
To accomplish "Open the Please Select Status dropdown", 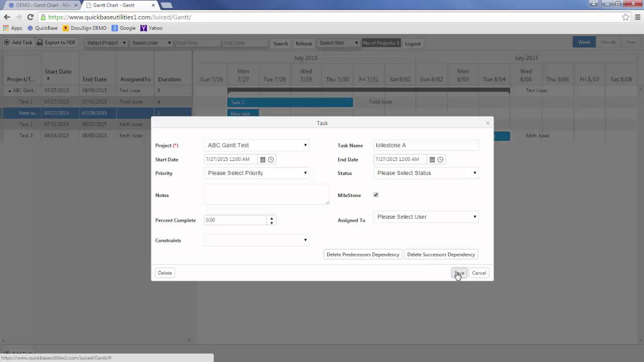I will tap(426, 173).
